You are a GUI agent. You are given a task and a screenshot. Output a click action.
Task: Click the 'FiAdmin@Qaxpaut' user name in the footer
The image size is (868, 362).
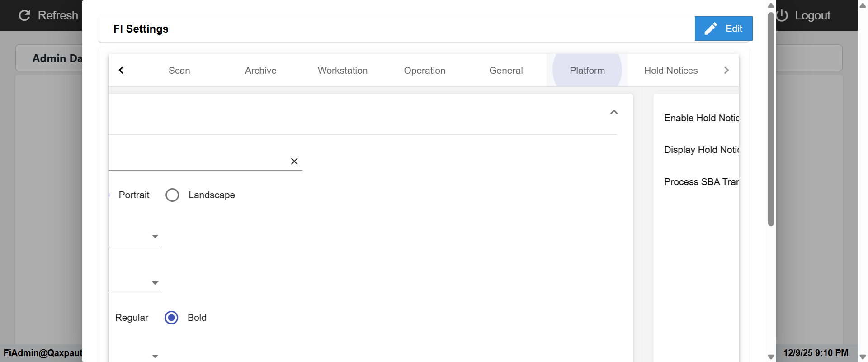[x=42, y=353]
